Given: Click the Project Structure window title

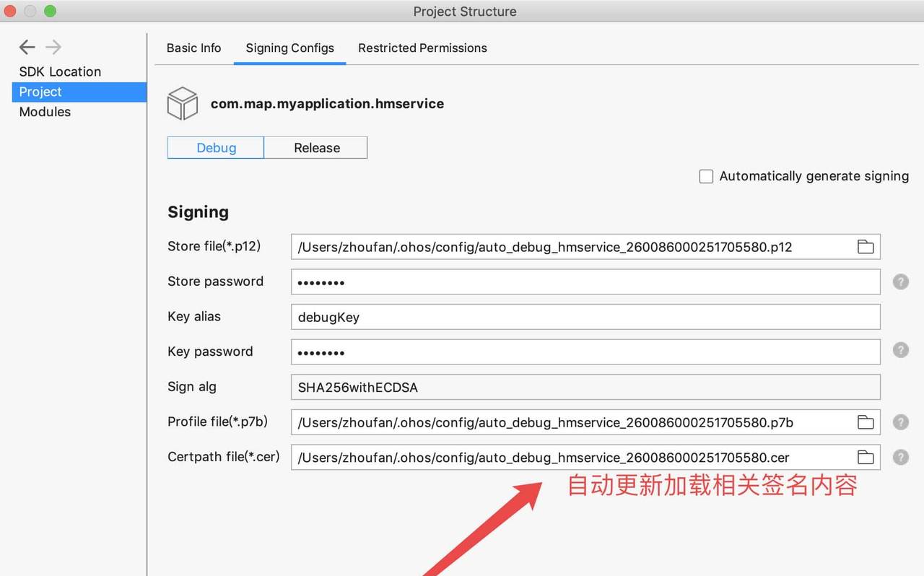Looking at the screenshot, I should click(x=465, y=12).
